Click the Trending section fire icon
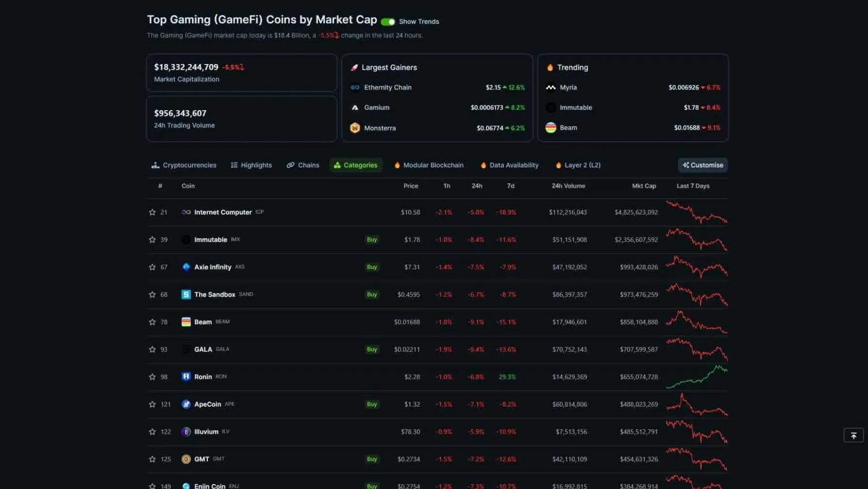This screenshot has width=868, height=489. 551,67
